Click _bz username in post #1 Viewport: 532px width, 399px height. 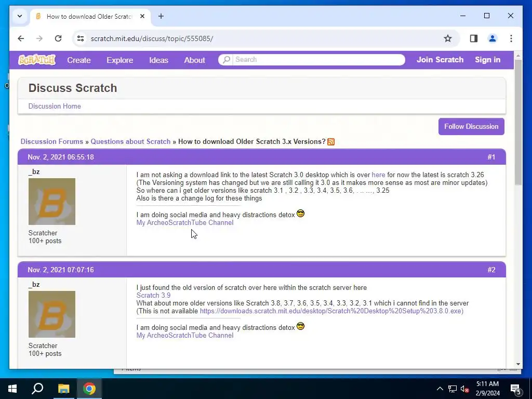pos(34,171)
